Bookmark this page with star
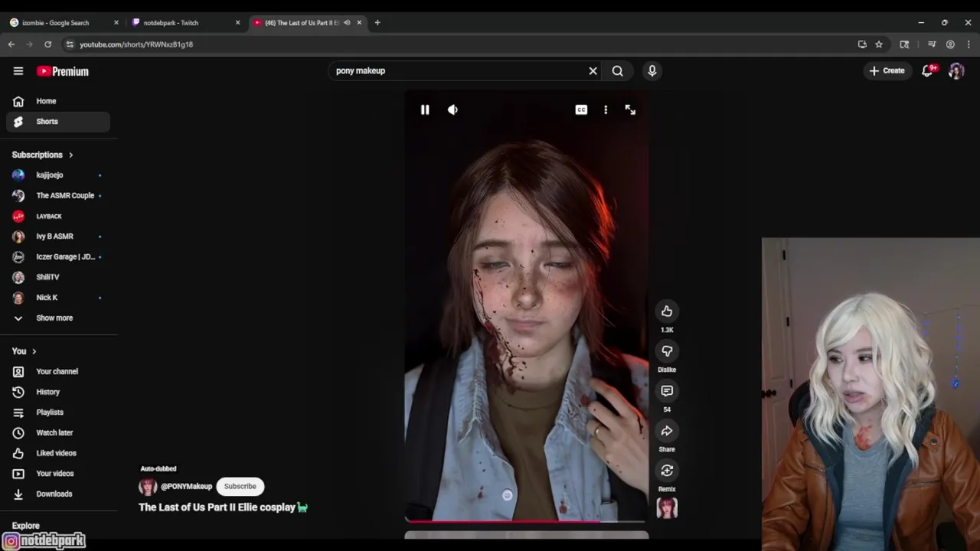The image size is (980, 551). click(879, 44)
